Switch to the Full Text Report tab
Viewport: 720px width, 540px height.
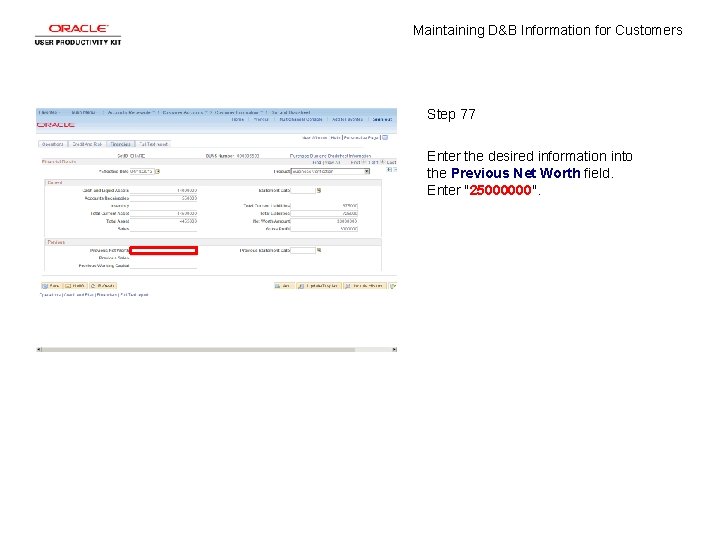pos(153,144)
